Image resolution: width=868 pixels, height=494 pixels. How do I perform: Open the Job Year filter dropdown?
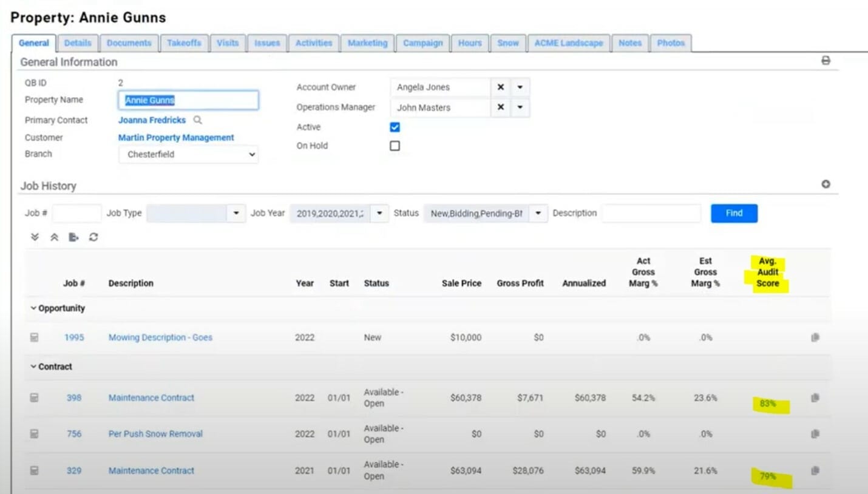click(379, 214)
